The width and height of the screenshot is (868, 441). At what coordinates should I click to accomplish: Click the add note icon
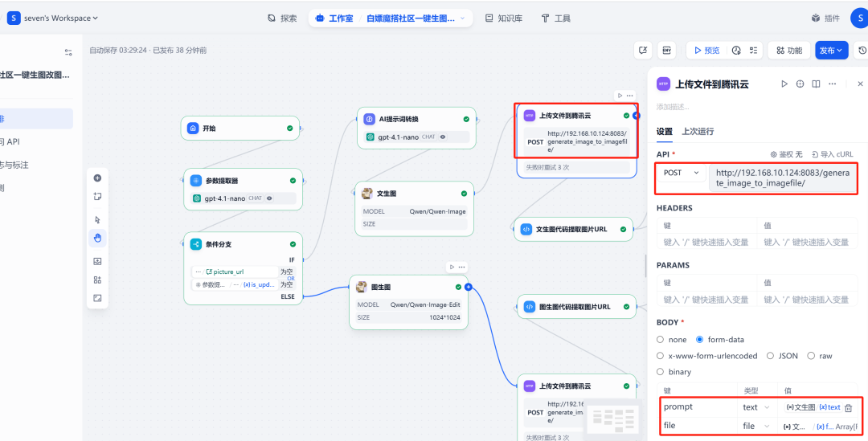(x=97, y=196)
